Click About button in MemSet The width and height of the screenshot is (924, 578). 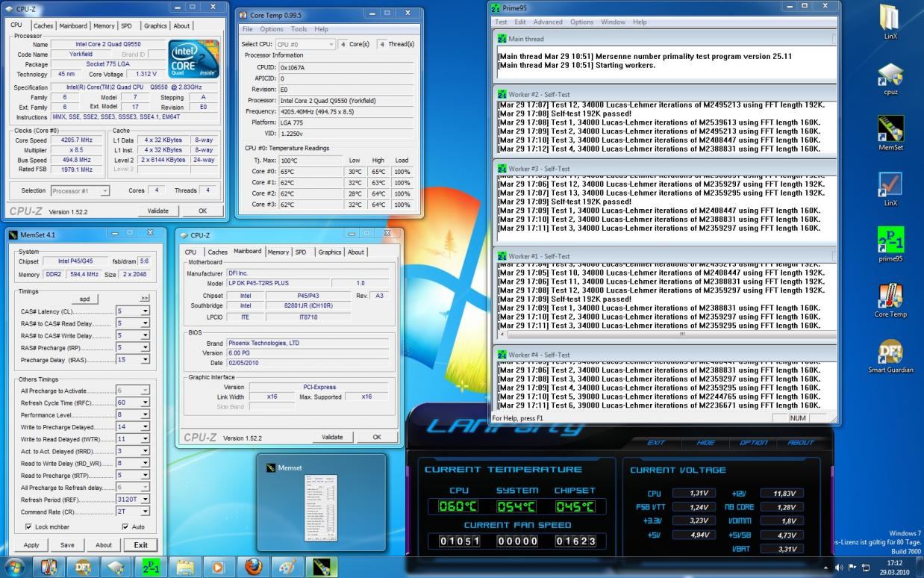click(104, 544)
